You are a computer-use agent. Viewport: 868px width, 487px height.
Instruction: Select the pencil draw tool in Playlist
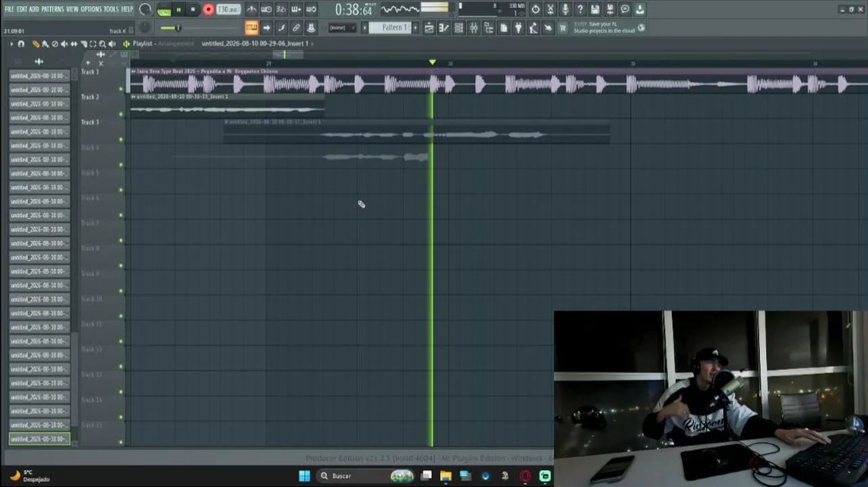coord(37,44)
